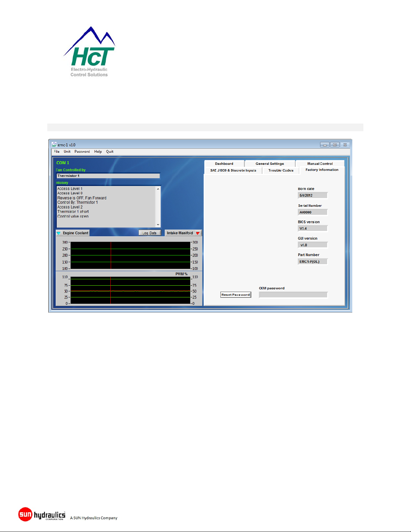The width and height of the screenshot is (411, 532).
Task: Click the Quit menu item
Action: pos(110,152)
